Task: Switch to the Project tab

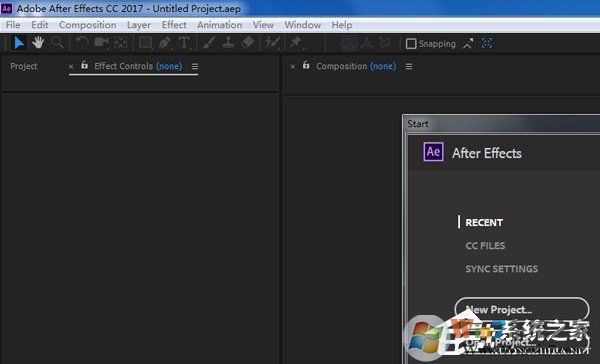Action: click(24, 66)
